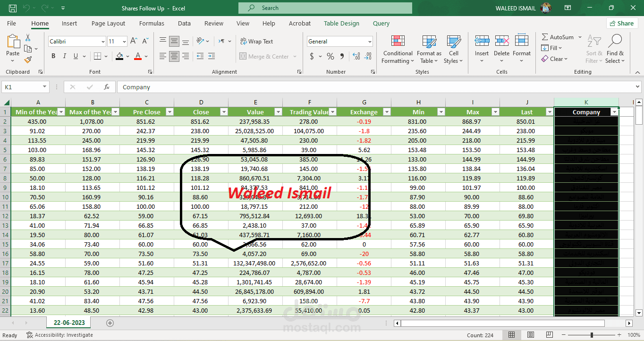Click the Percent Style icon
Viewport: 644px width, 341px height.
[330, 56]
